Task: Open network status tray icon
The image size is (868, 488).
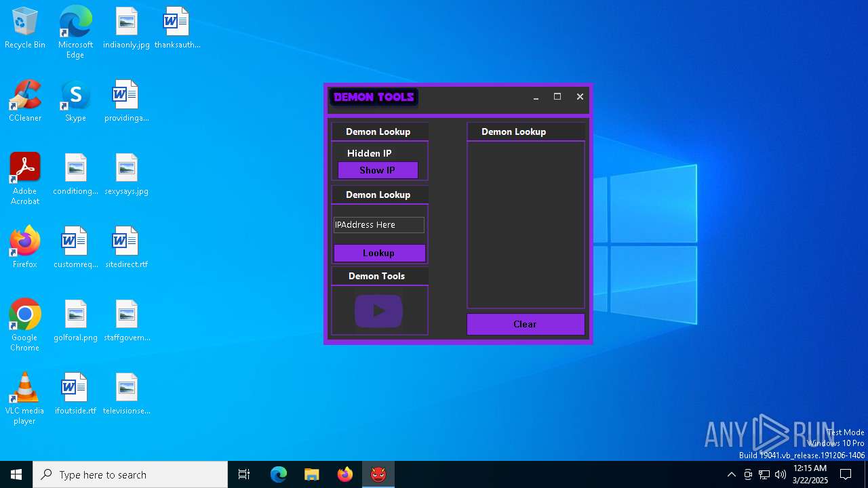Action: click(x=764, y=474)
